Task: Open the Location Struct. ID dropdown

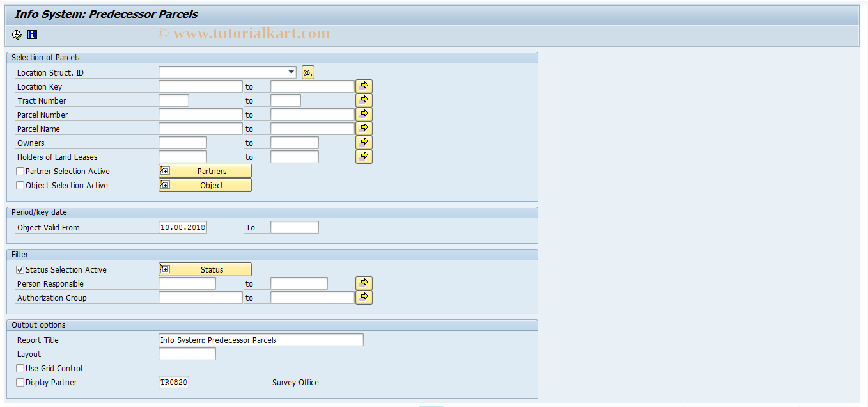Action: point(291,72)
